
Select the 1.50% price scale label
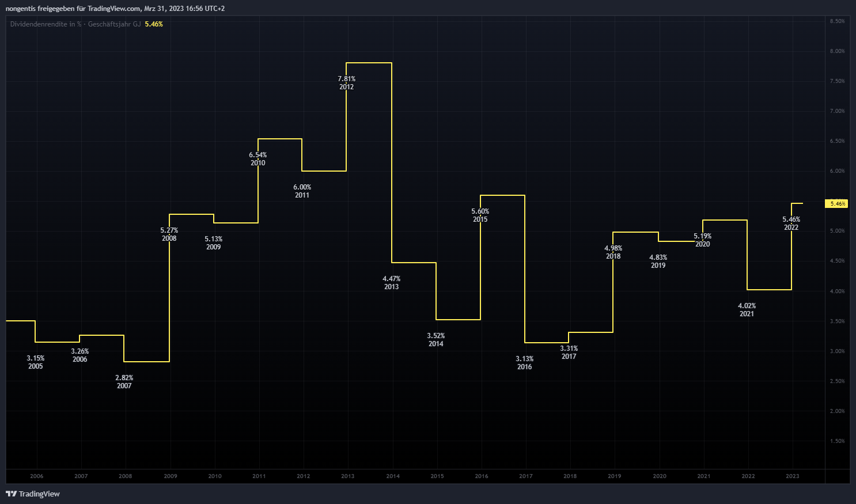pos(837,441)
